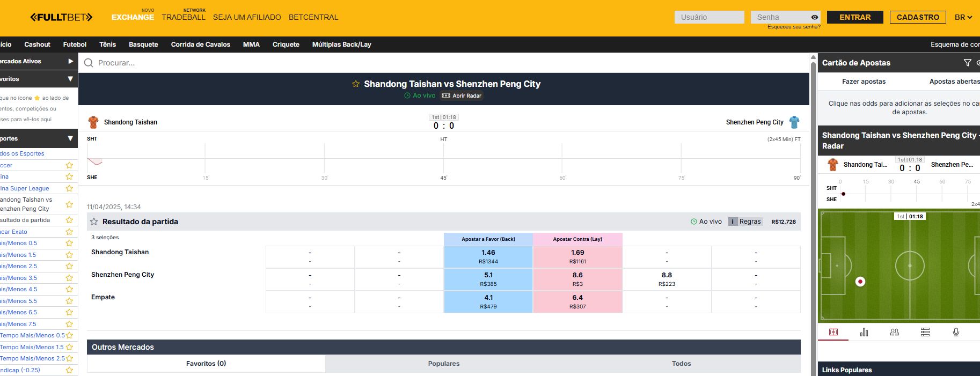The image size is (980, 376).
Task: Star the Tempo Mais/Menos 2.5 sidebar market
Action: click(69, 358)
